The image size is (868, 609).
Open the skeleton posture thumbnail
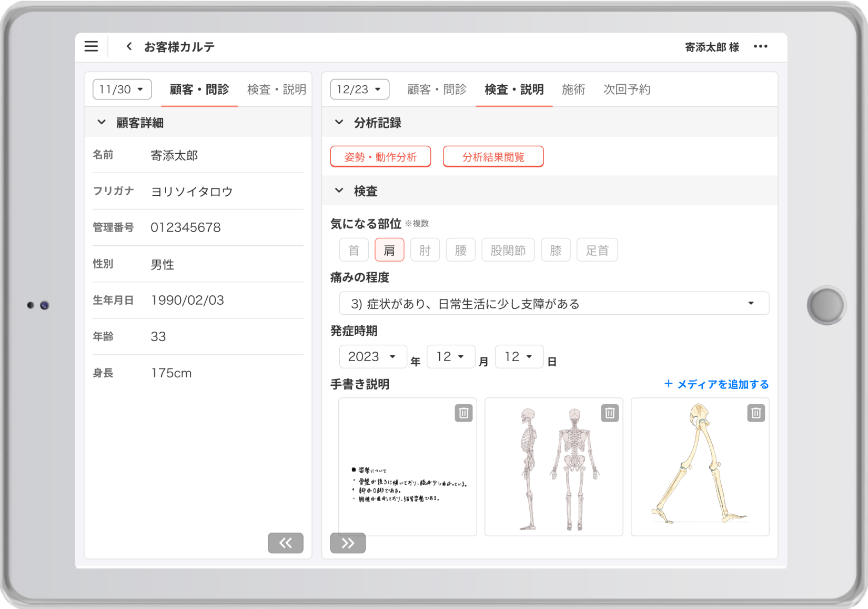click(x=554, y=467)
